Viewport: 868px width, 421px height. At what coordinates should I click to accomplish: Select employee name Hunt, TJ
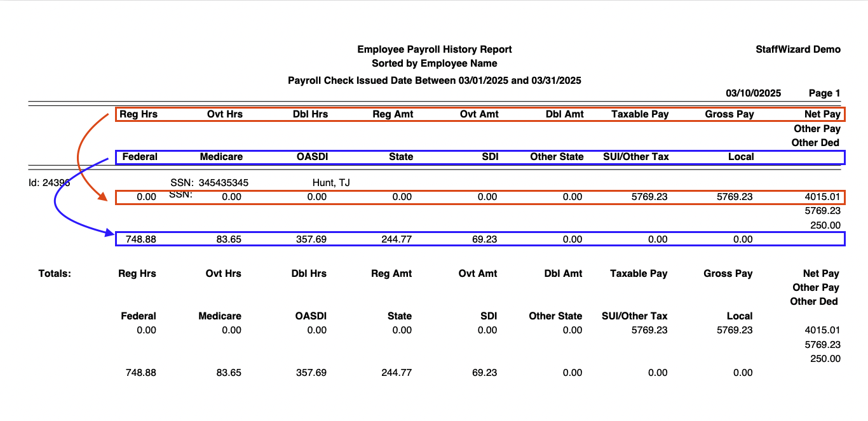(331, 183)
